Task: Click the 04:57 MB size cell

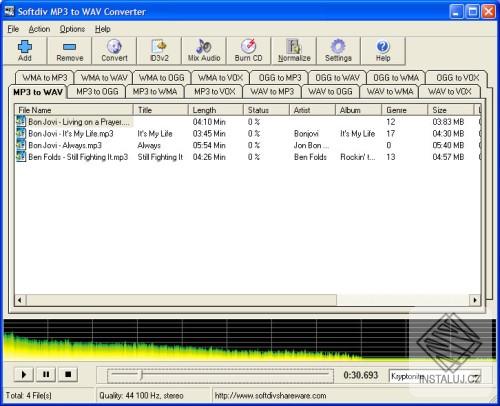Action: 448,157
